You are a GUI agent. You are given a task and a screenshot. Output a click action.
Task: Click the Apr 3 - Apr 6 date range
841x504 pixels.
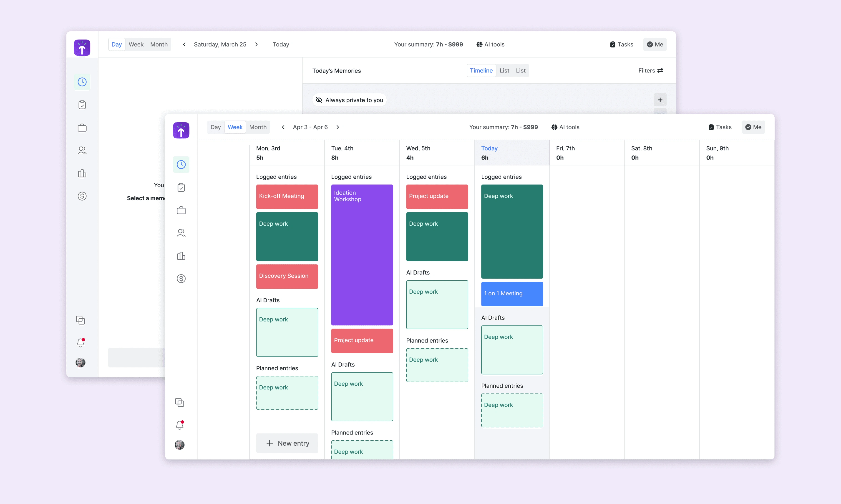[310, 127]
